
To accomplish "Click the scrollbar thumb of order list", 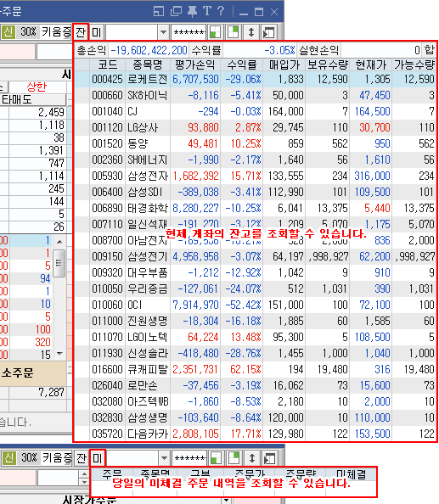I will pos(59,263).
